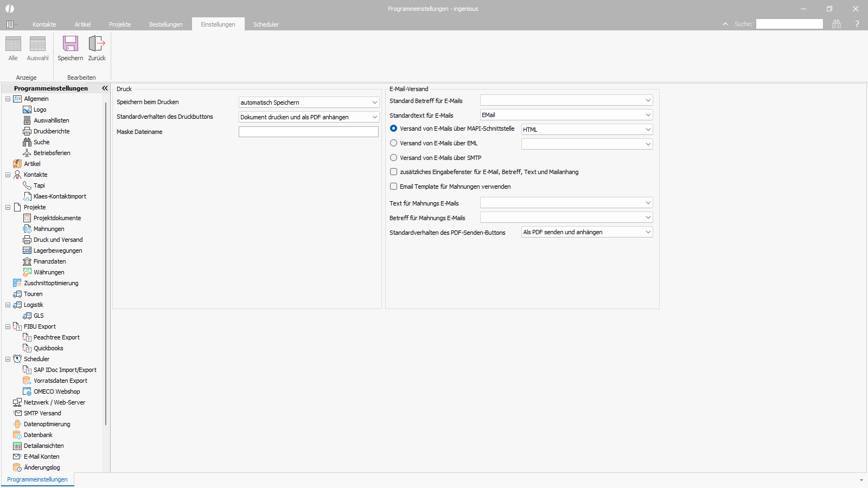This screenshot has width=868, height=488.
Task: Open the binoculars search icon at top right
Action: pyautogui.click(x=837, y=24)
